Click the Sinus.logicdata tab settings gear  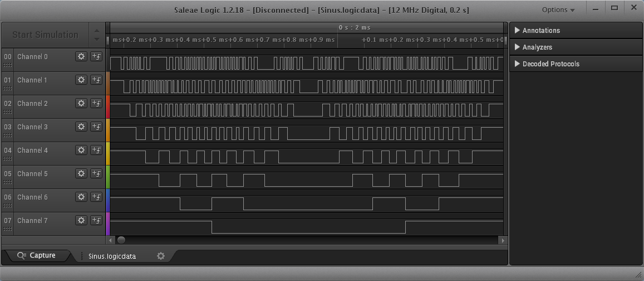tap(161, 256)
